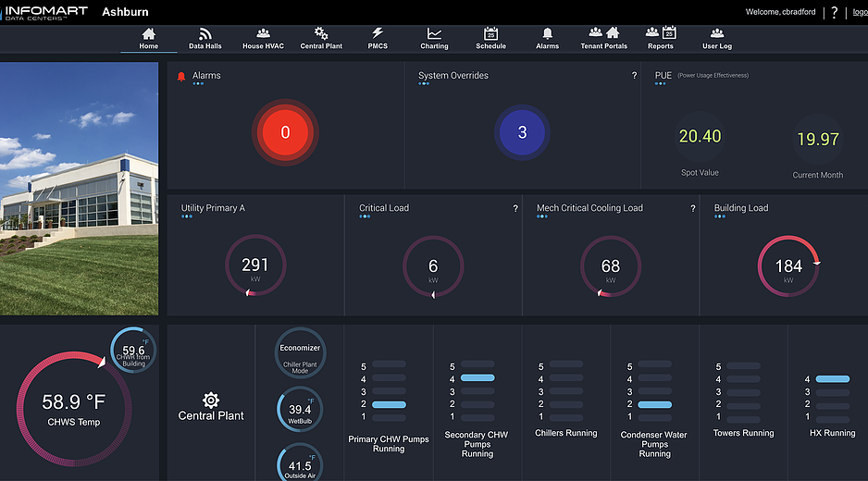Click the WetBulb 39.4 gauge
868x481 pixels.
pyautogui.click(x=300, y=410)
